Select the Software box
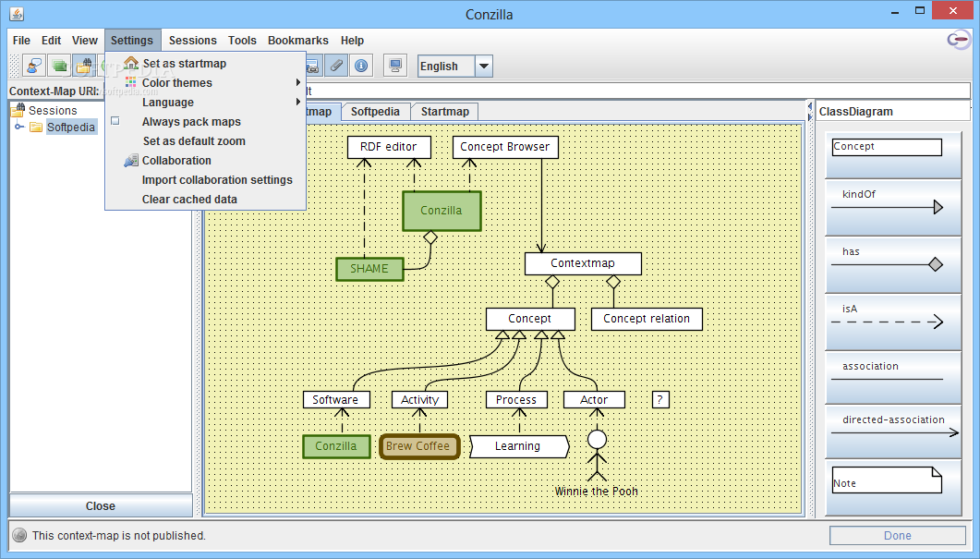980x559 pixels. point(335,399)
